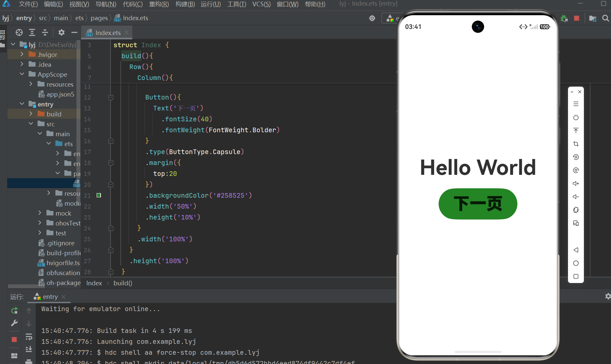Click the green color gutter swatch at line 21
The width and height of the screenshot is (611, 364).
[99, 195]
